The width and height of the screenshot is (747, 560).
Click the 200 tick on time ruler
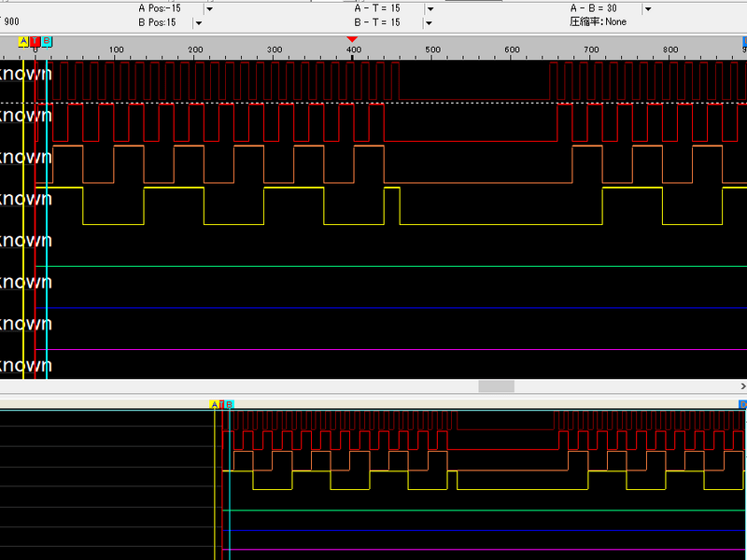point(195,50)
